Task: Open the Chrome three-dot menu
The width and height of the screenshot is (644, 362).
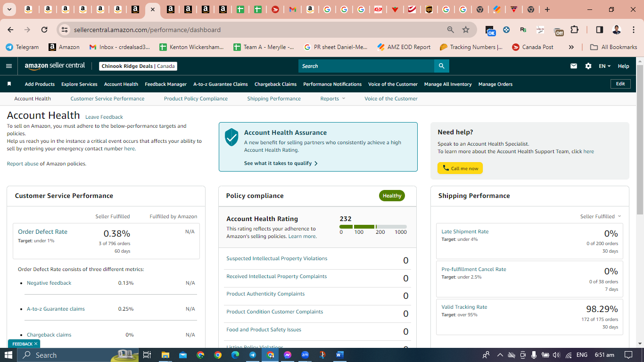Action: point(633,30)
